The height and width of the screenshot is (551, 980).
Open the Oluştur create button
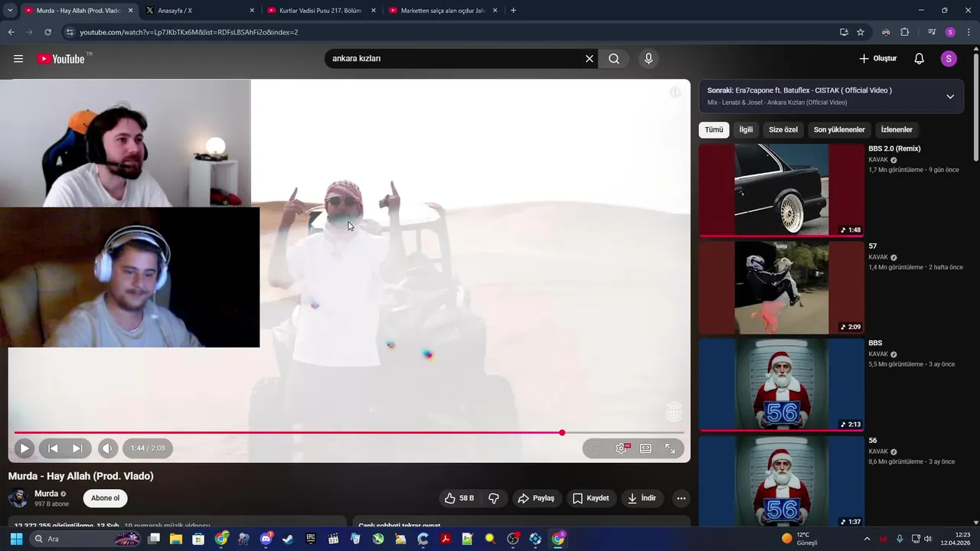click(877, 59)
